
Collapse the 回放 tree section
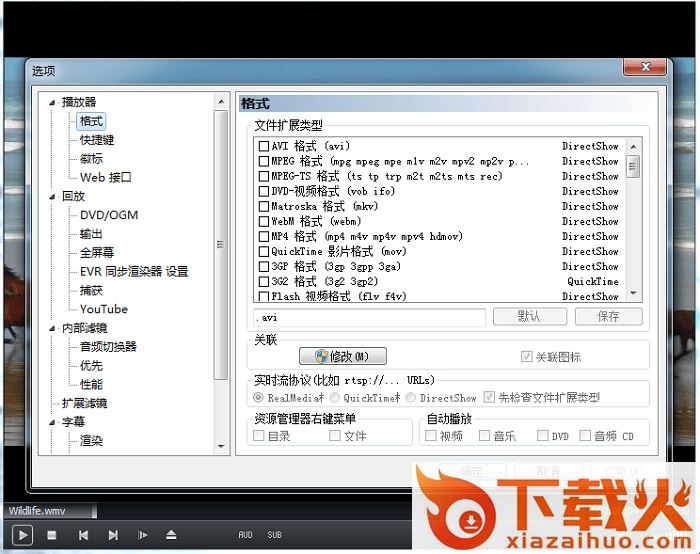pos(53,197)
